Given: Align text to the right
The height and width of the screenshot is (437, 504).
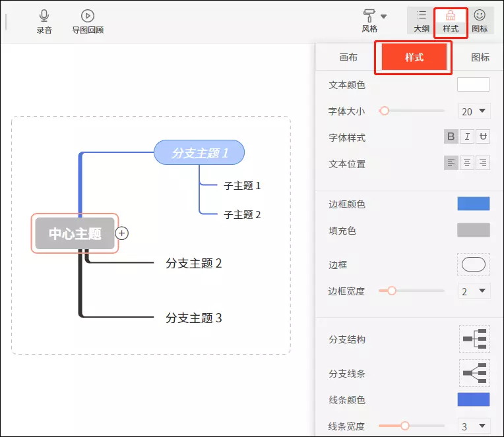Looking at the screenshot, I should point(484,163).
